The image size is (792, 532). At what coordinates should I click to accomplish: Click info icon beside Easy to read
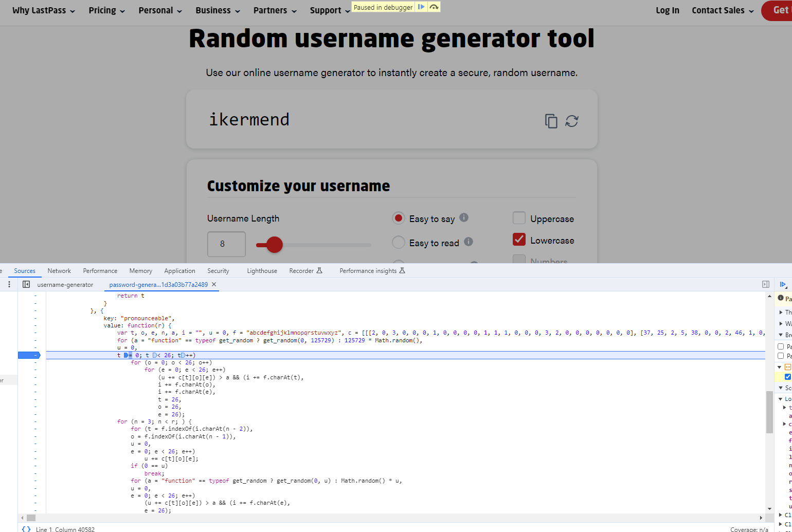pos(468,241)
